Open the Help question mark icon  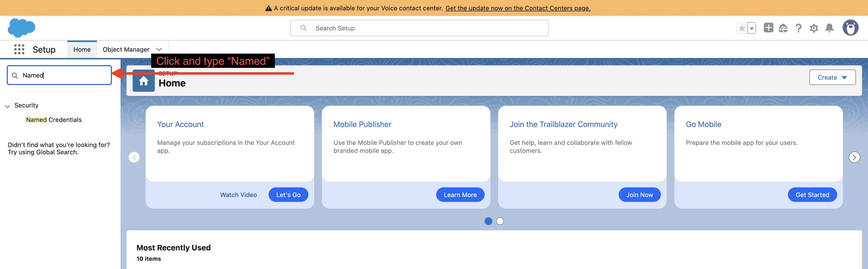[798, 28]
